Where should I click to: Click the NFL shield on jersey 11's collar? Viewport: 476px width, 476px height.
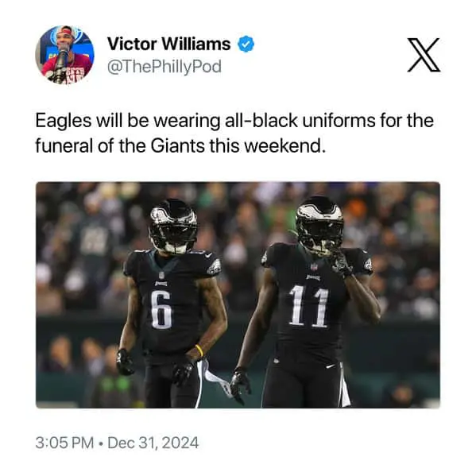pos(312,267)
